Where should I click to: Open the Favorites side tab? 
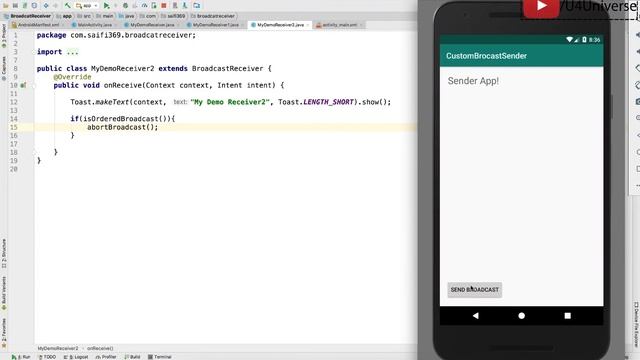[x=4, y=333]
